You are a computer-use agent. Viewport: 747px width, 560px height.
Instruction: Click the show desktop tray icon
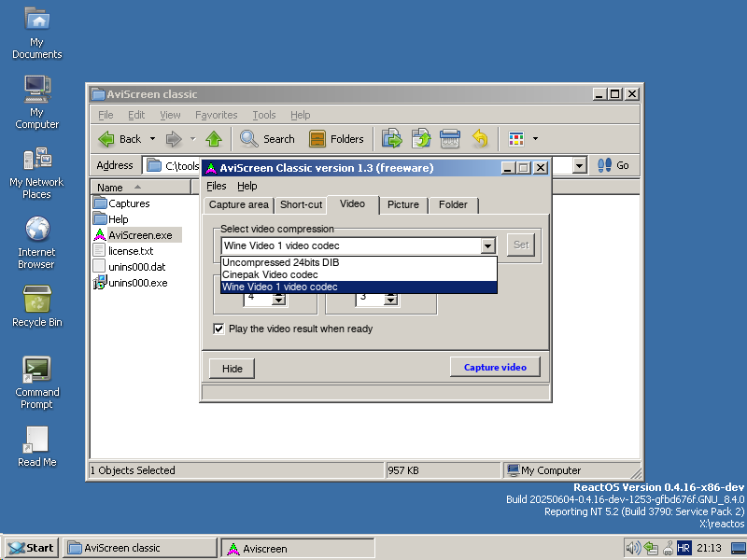click(738, 548)
